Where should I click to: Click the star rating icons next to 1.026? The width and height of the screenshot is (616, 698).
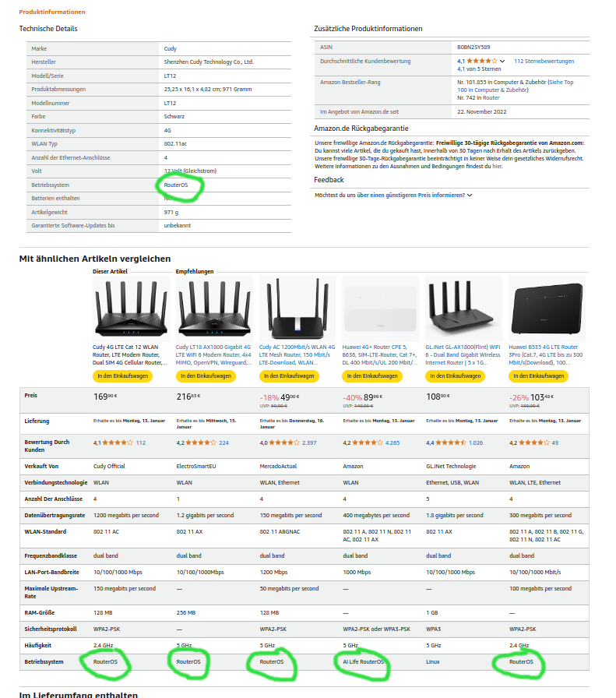[450, 443]
